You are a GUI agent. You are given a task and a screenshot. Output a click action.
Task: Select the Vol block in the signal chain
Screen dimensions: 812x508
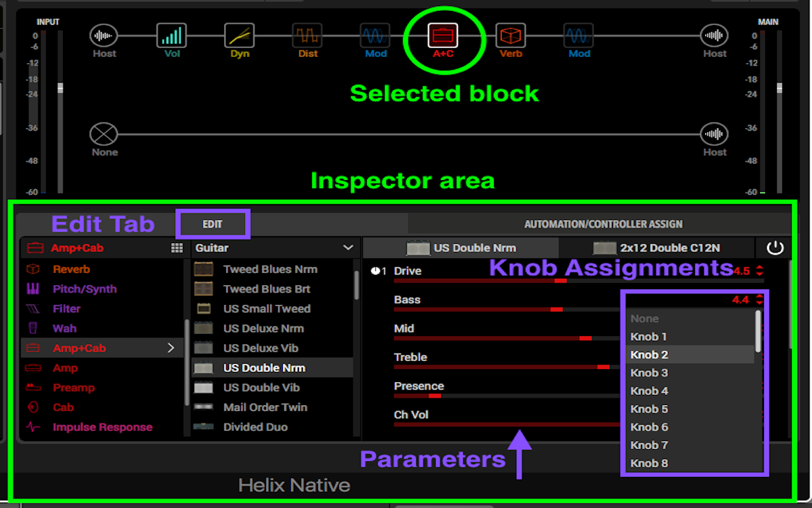click(172, 36)
